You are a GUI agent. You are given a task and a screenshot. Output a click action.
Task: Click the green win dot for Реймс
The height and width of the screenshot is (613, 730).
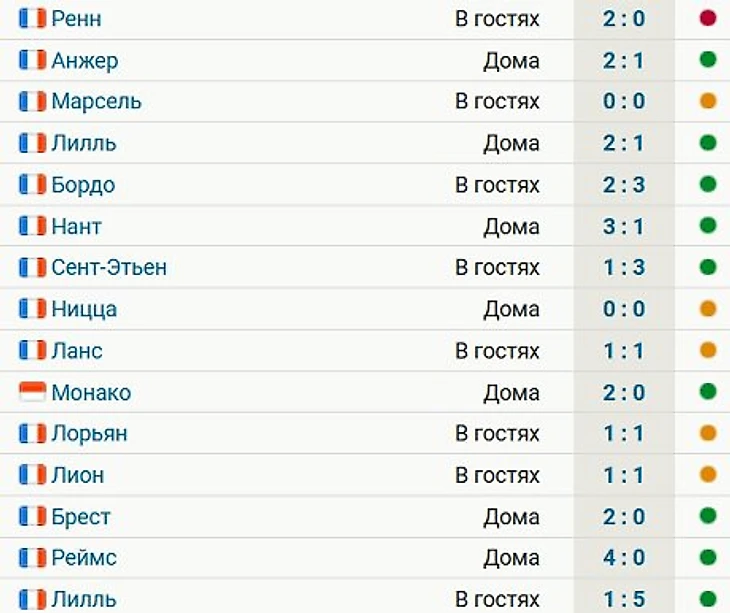(x=708, y=557)
